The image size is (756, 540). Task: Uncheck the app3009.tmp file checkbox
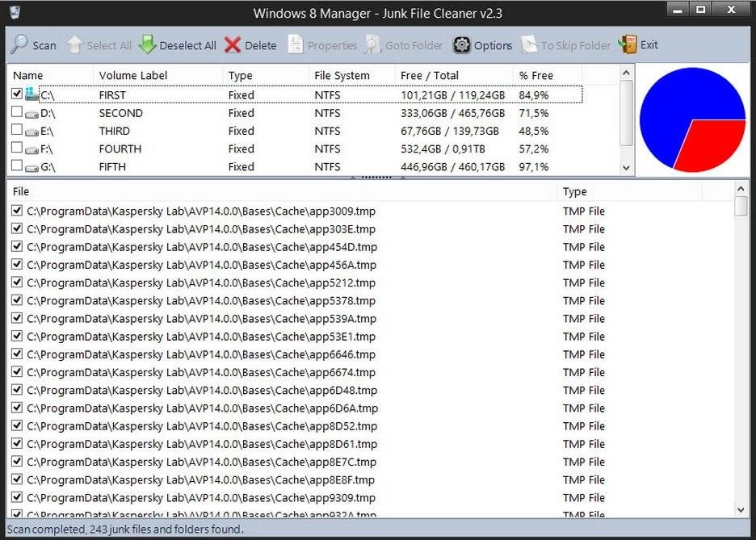coord(17,211)
